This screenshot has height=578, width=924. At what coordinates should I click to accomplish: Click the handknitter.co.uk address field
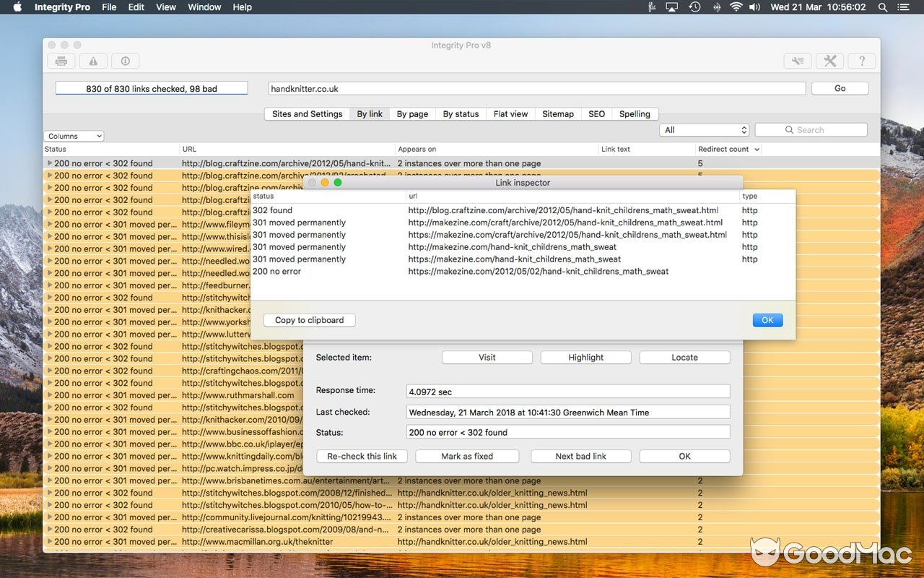[x=536, y=88]
